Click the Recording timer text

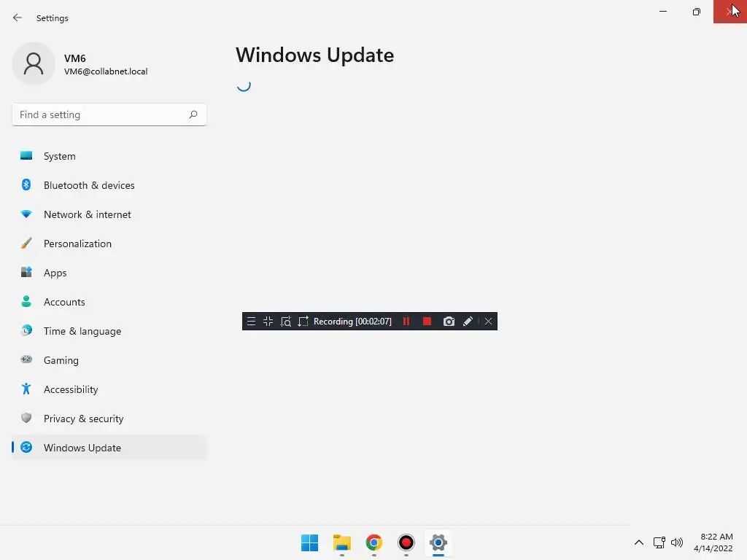[x=352, y=322]
